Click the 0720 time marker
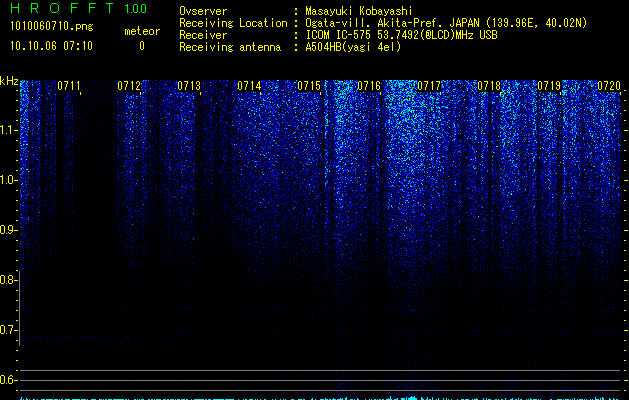629x400 pixels. coord(609,85)
